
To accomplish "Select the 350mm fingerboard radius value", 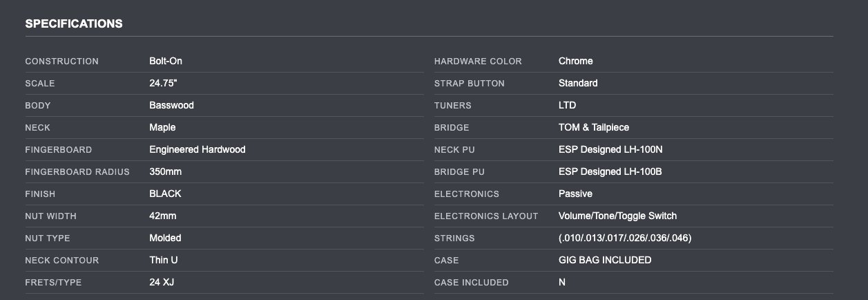I will click(x=166, y=171).
